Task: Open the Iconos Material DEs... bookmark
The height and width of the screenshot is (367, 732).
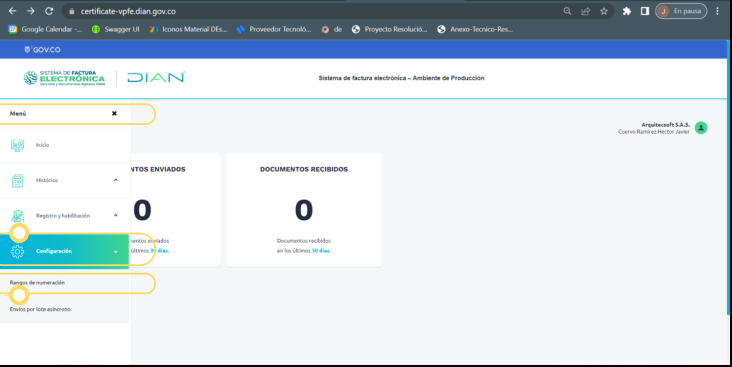Action: (x=188, y=29)
